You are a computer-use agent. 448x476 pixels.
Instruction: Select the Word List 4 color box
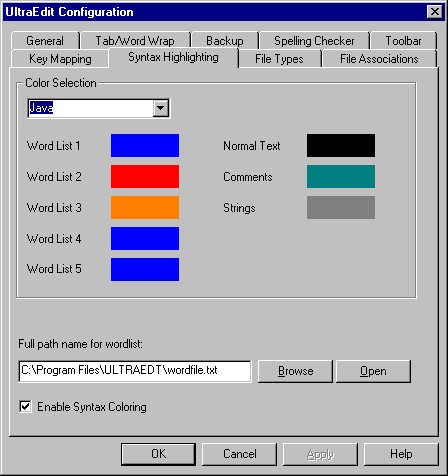coord(145,238)
